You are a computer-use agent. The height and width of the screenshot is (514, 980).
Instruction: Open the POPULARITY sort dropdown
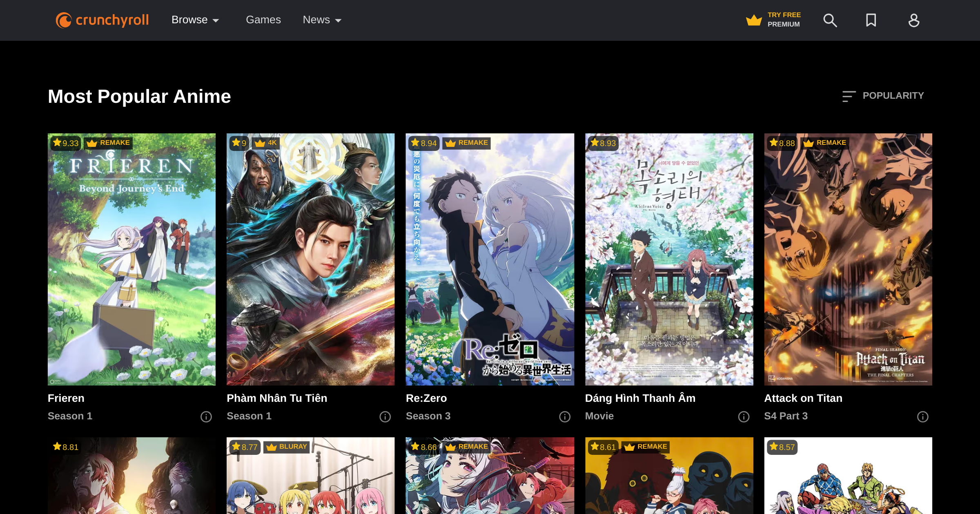pos(883,96)
